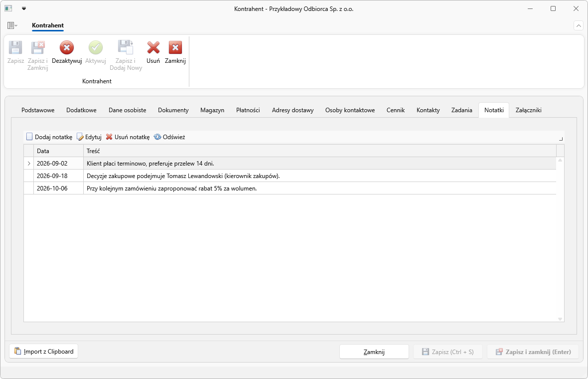588x379 pixels.
Task: Switch to the Płatności tab
Action: pyautogui.click(x=248, y=110)
